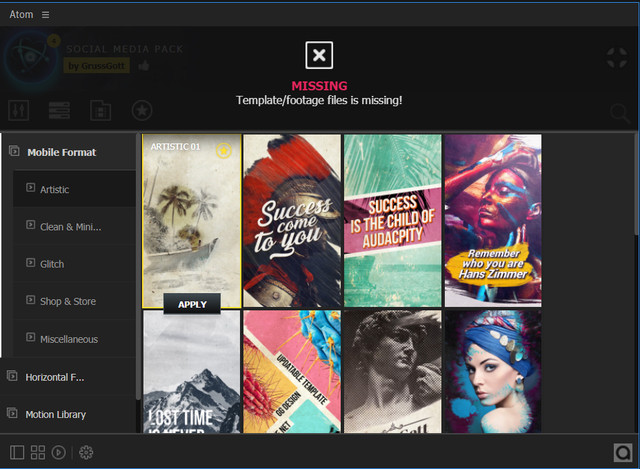Click the icon beside Glitch
Image resolution: width=640 pixels, height=469 pixels.
click(31, 262)
